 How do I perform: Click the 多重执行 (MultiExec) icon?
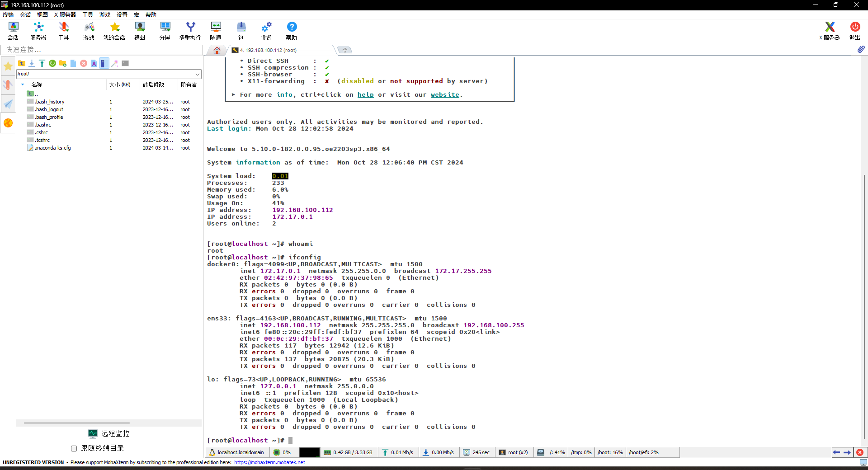(x=190, y=31)
